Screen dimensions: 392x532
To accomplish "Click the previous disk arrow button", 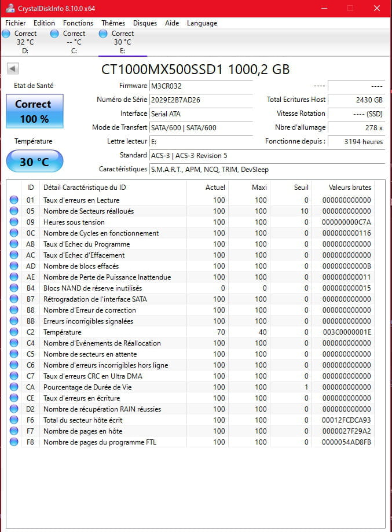I will pyautogui.click(x=13, y=68).
